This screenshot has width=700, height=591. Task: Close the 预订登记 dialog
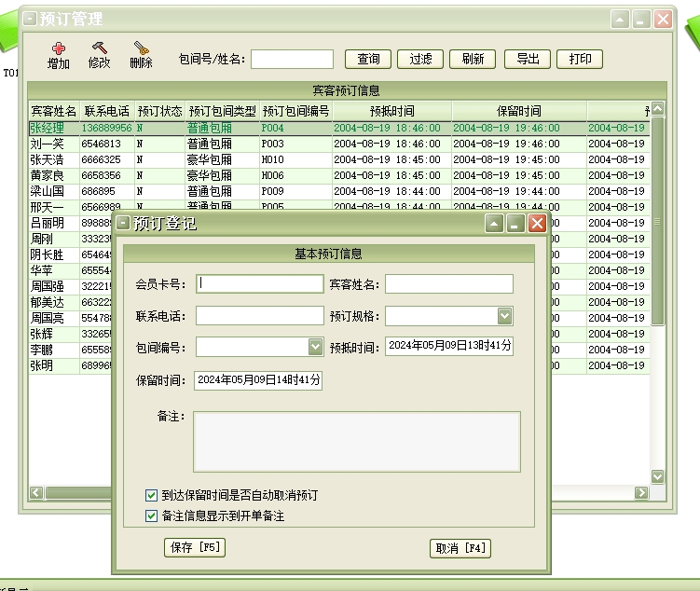click(537, 224)
